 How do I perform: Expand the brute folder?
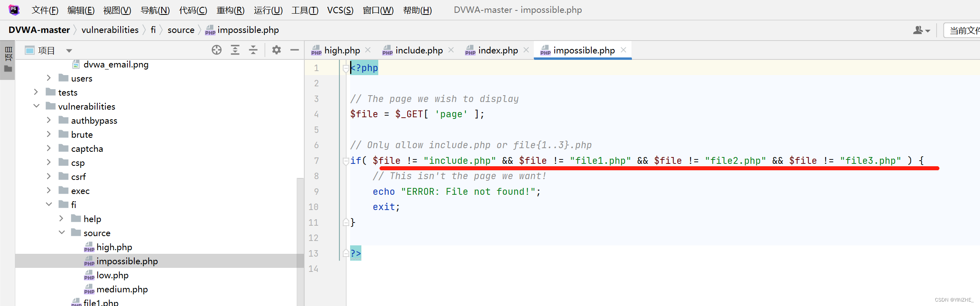pos(49,134)
